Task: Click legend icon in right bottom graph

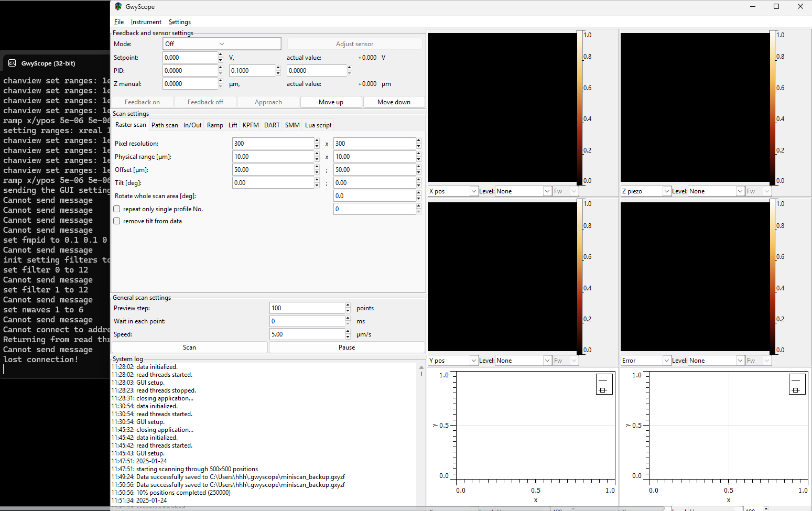Action: pyautogui.click(x=797, y=385)
